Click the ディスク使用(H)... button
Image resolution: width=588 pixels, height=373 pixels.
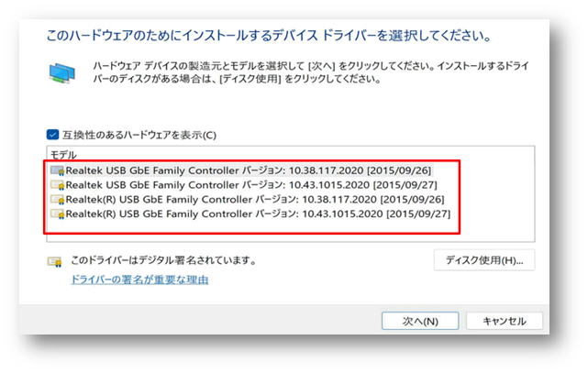pyautogui.click(x=484, y=260)
